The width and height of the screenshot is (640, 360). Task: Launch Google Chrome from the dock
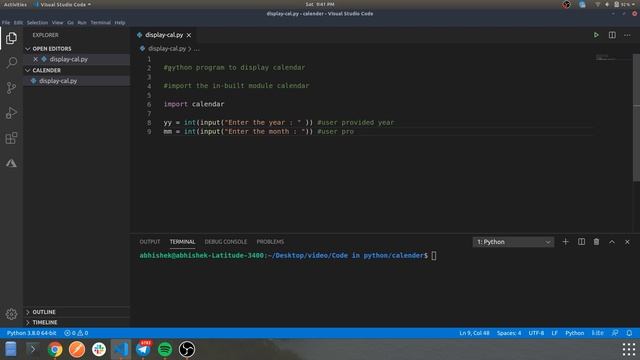[x=55, y=349]
